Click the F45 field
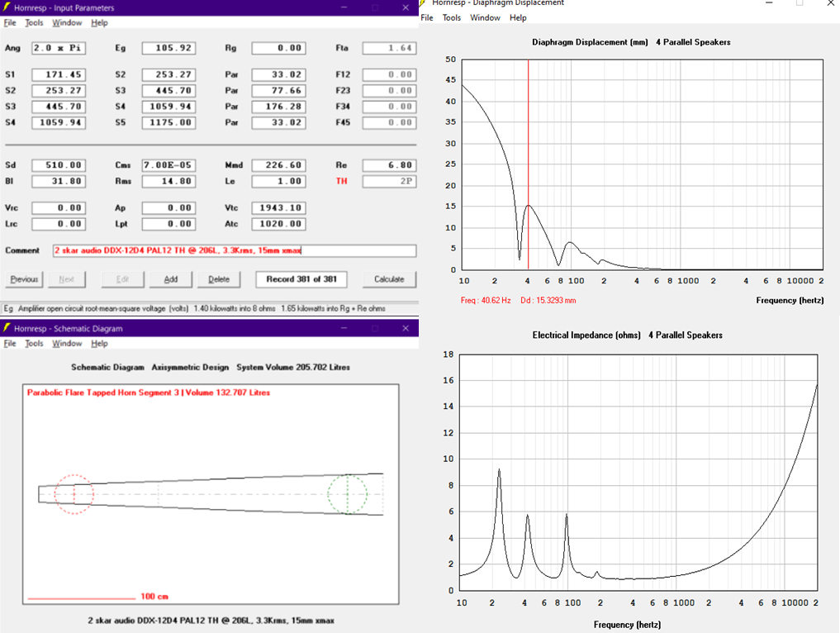Image resolution: width=840 pixels, height=633 pixels. (389, 123)
